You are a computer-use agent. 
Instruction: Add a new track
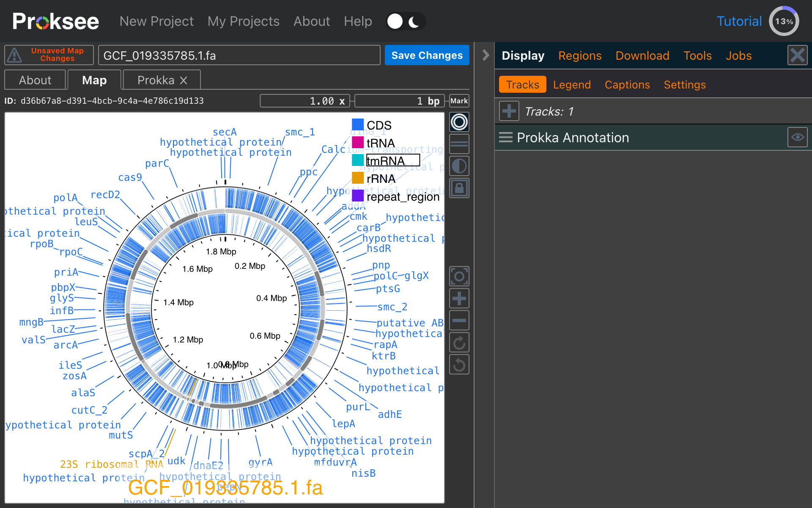tap(509, 111)
